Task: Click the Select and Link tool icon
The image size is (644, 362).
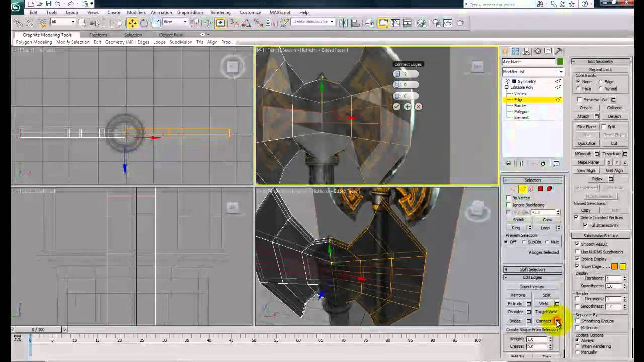Action: click(x=18, y=23)
